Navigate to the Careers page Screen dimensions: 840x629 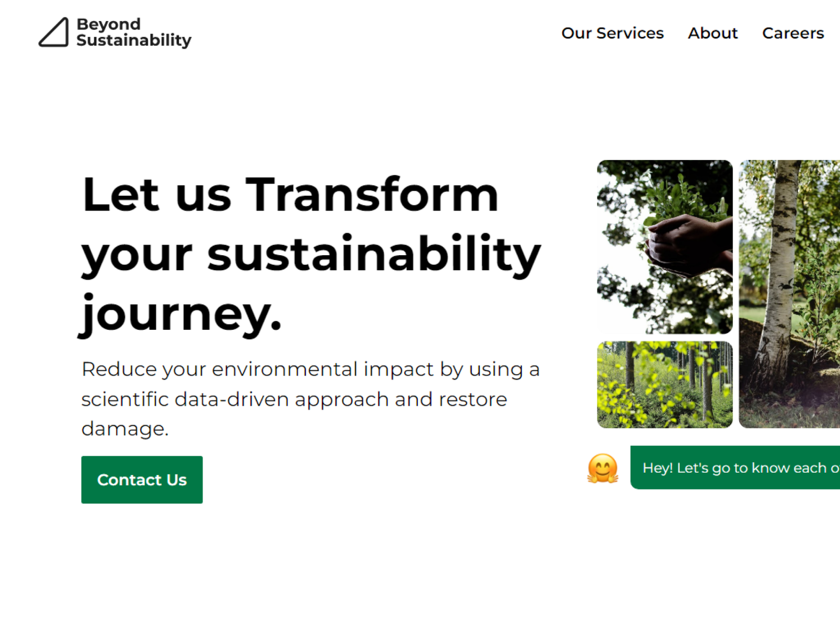[793, 33]
